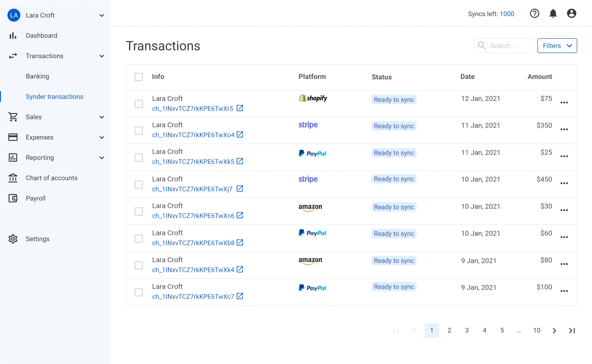Go to last page arrow icon
This screenshot has height=364, width=592.
(572, 331)
